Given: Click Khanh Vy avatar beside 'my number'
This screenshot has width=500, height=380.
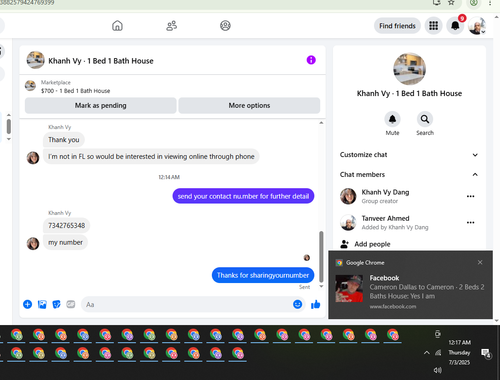Looking at the screenshot, I should pos(33,243).
